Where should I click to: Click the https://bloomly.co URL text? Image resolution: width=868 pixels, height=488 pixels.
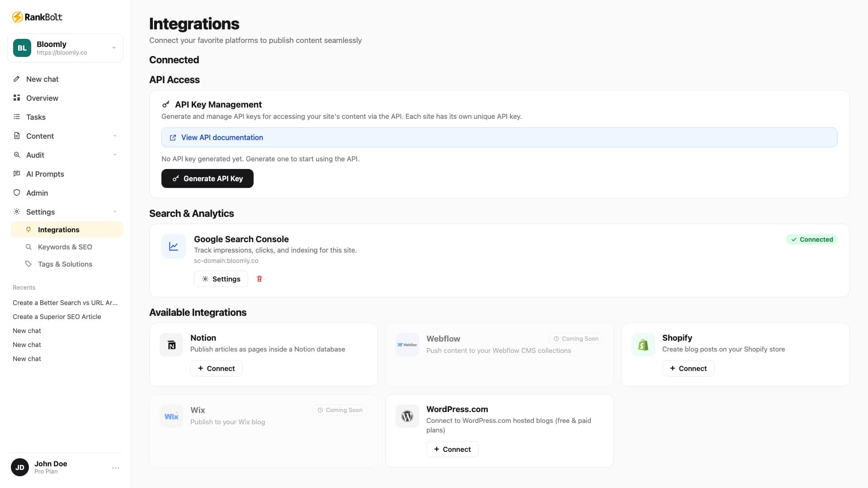coord(62,53)
